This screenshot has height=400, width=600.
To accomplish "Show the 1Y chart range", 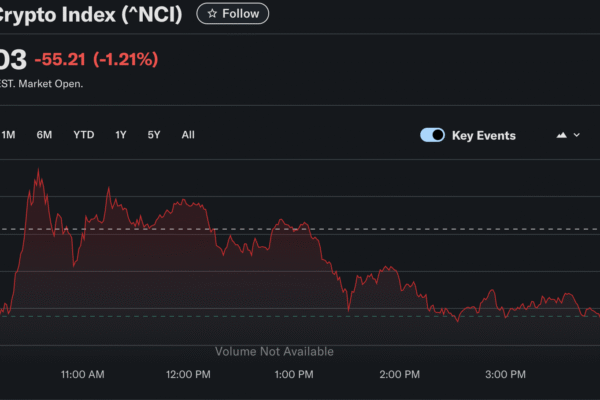I will [x=121, y=135].
